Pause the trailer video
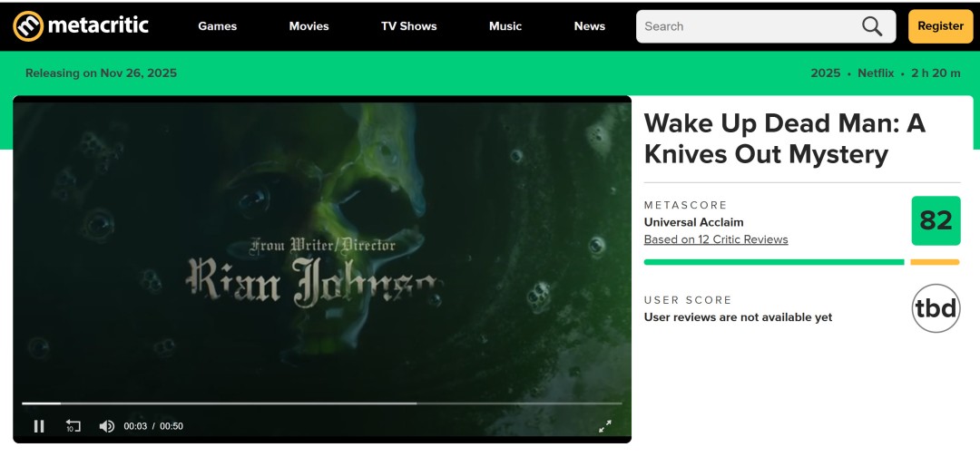 [x=39, y=426]
